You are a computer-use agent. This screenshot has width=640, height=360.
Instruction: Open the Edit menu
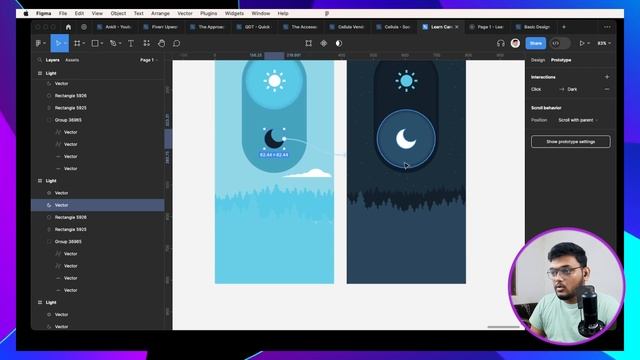tap(79, 13)
